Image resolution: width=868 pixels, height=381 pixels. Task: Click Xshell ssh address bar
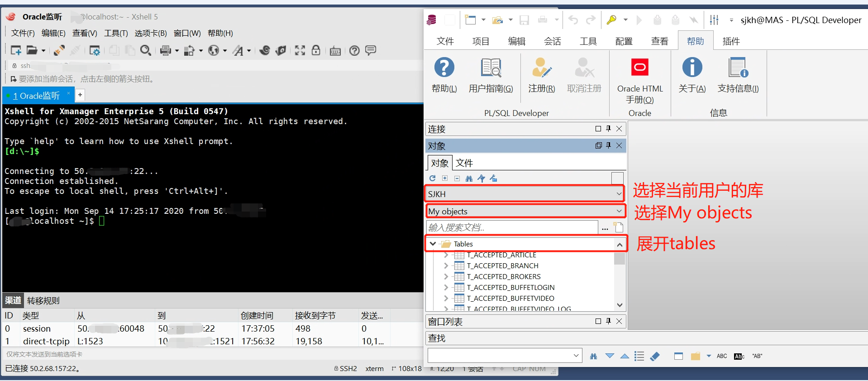[x=215, y=66]
